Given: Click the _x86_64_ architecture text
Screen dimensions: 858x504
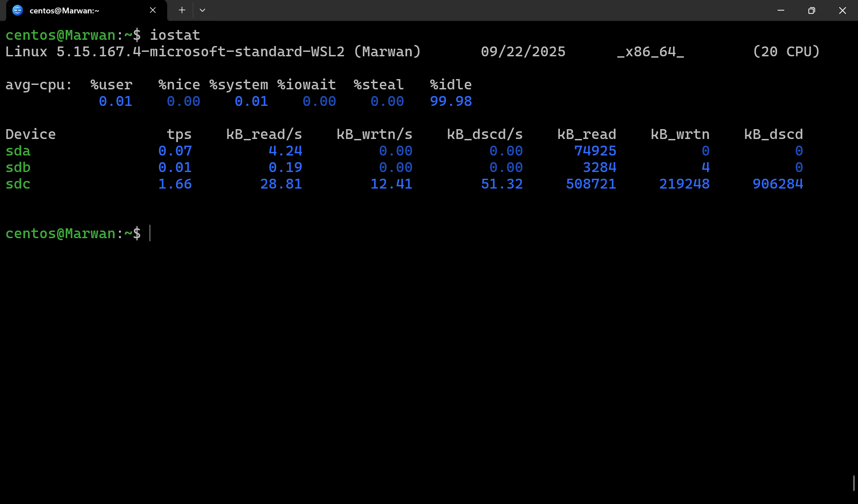Looking at the screenshot, I should coord(650,52).
